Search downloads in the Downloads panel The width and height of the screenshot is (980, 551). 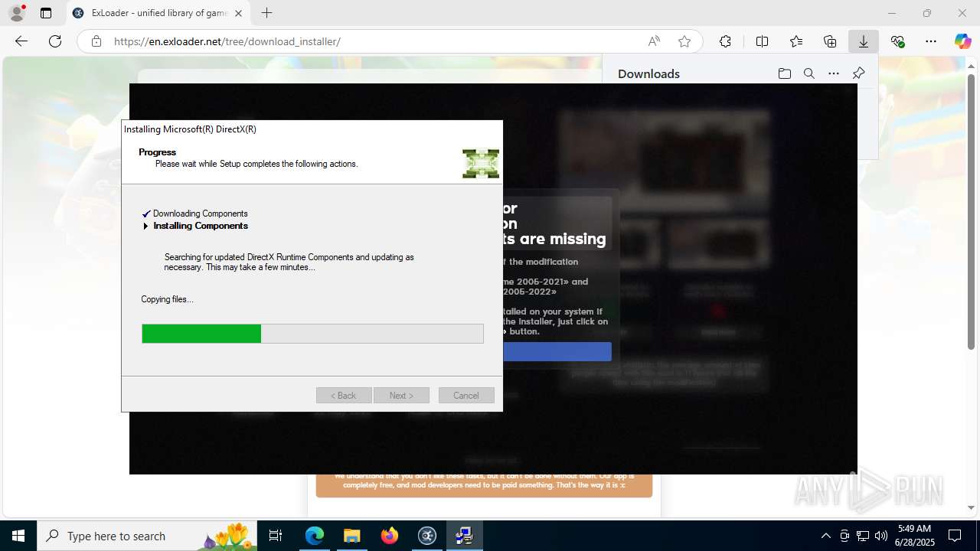pyautogui.click(x=808, y=73)
